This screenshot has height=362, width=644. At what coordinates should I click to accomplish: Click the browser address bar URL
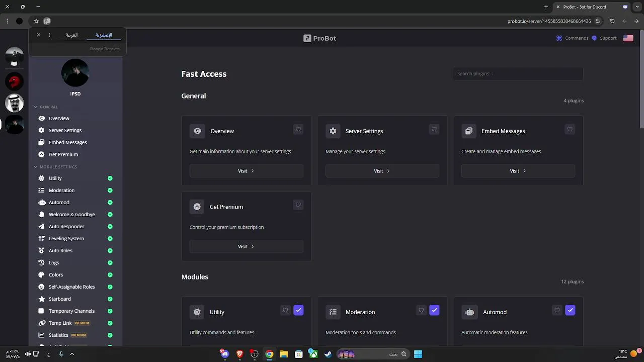[x=548, y=21]
